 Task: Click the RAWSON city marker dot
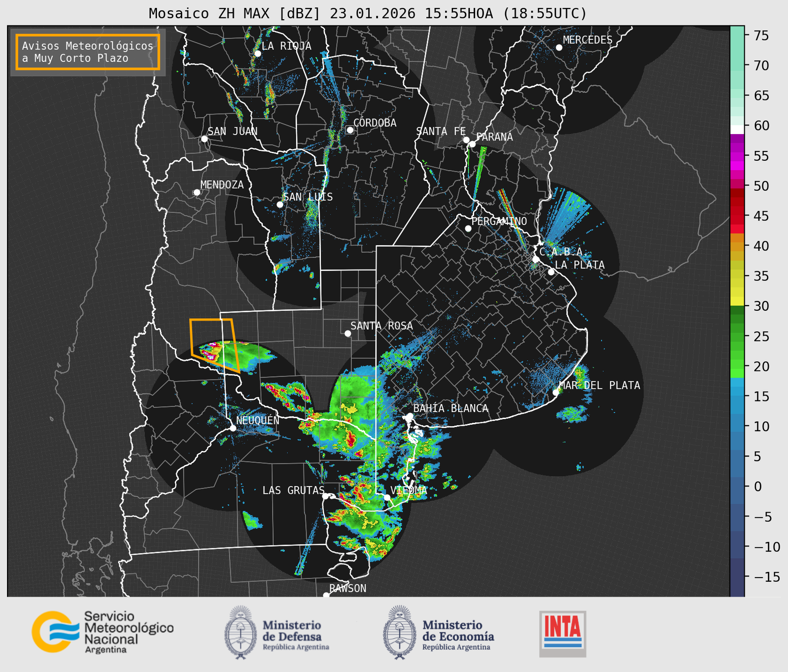pos(326,595)
